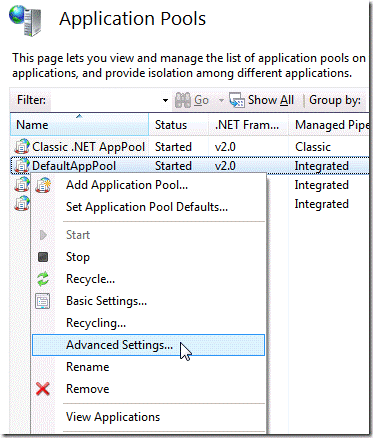Open Advanced Settings... menu entry
Viewport: 373px width, 438px height.
point(148,345)
